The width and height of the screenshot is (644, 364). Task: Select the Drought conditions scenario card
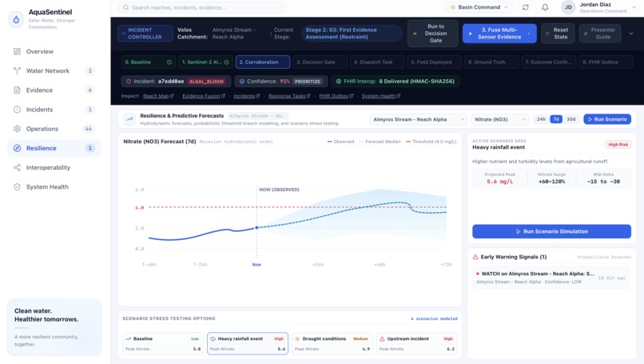click(x=332, y=343)
